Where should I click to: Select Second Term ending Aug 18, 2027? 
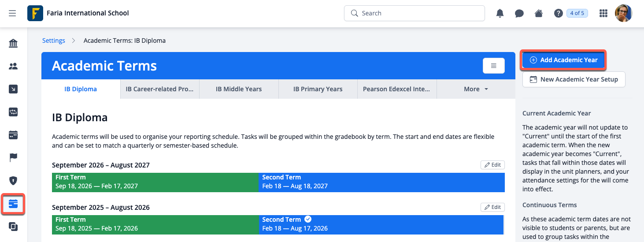(x=381, y=182)
